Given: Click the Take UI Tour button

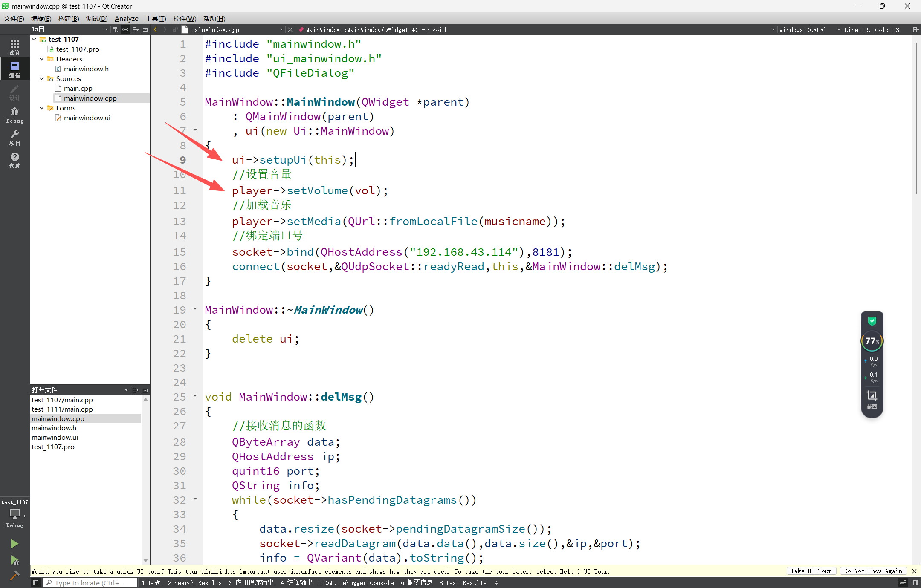Looking at the screenshot, I should tap(811, 571).
